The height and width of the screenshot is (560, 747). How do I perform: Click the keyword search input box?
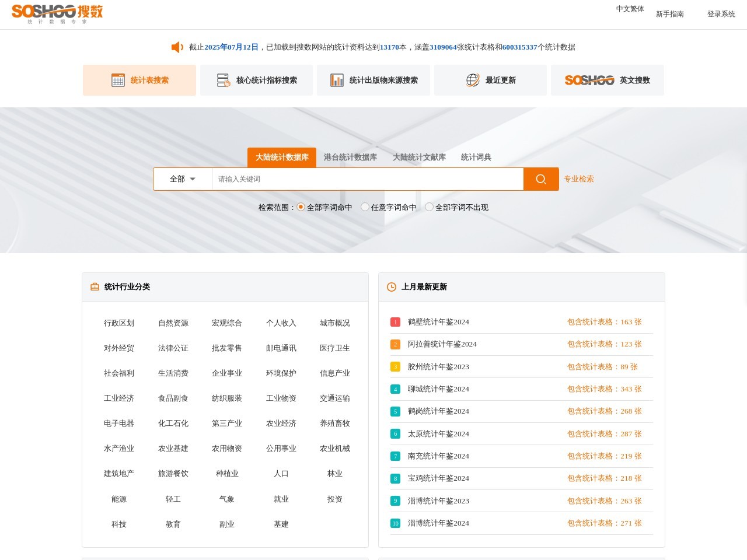click(x=366, y=179)
